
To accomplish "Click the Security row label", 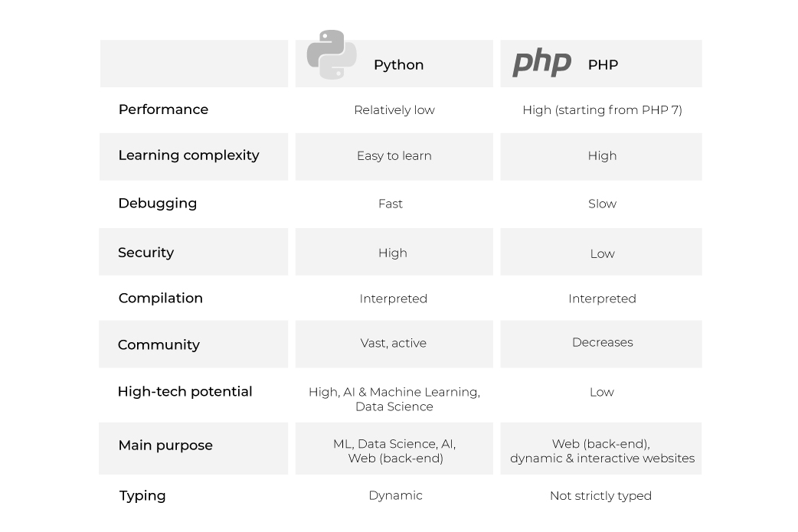I will pyautogui.click(x=146, y=253).
